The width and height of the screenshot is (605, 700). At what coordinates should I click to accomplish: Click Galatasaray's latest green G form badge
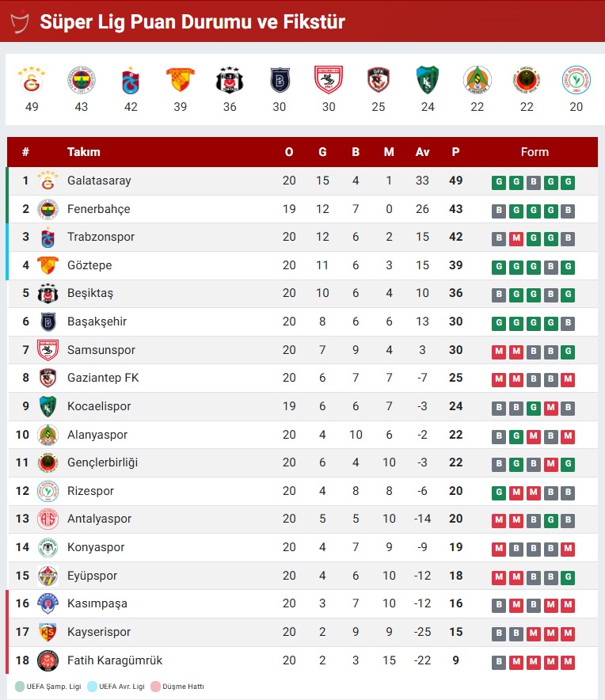567,181
